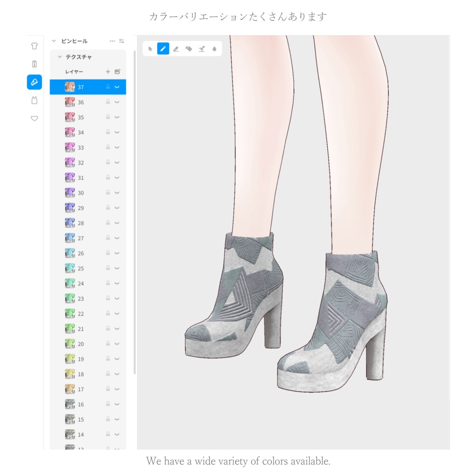Screen dimensions: 476x476
Task: Switch to the tops clothing category
Action: pyautogui.click(x=35, y=46)
